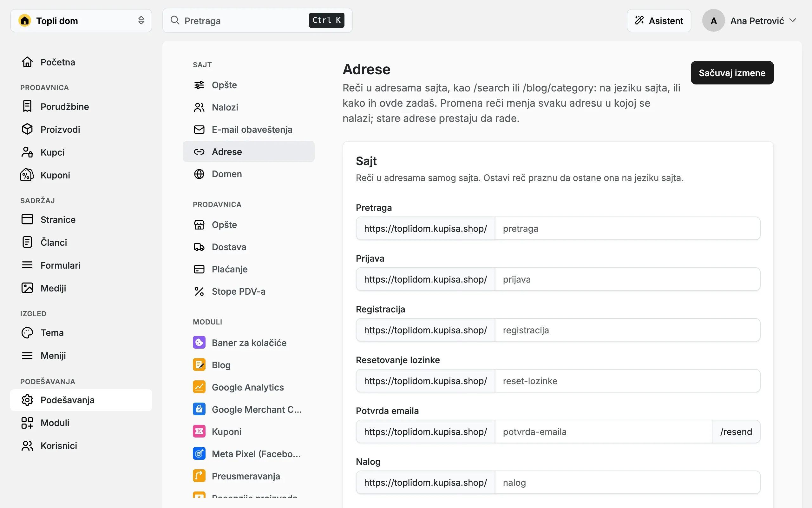Click the Pretraga URL slug field

tap(627, 228)
